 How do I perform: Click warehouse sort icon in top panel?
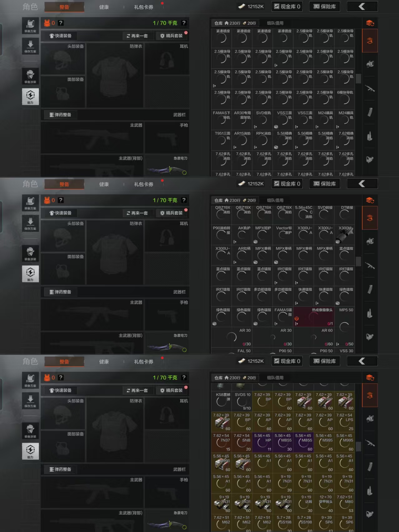click(x=370, y=23)
